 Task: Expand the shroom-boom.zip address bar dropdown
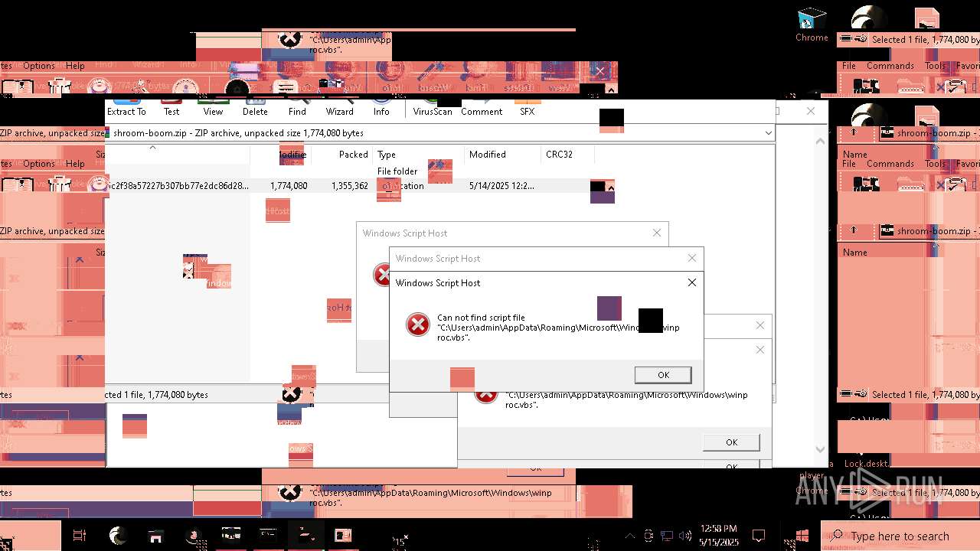click(x=768, y=133)
